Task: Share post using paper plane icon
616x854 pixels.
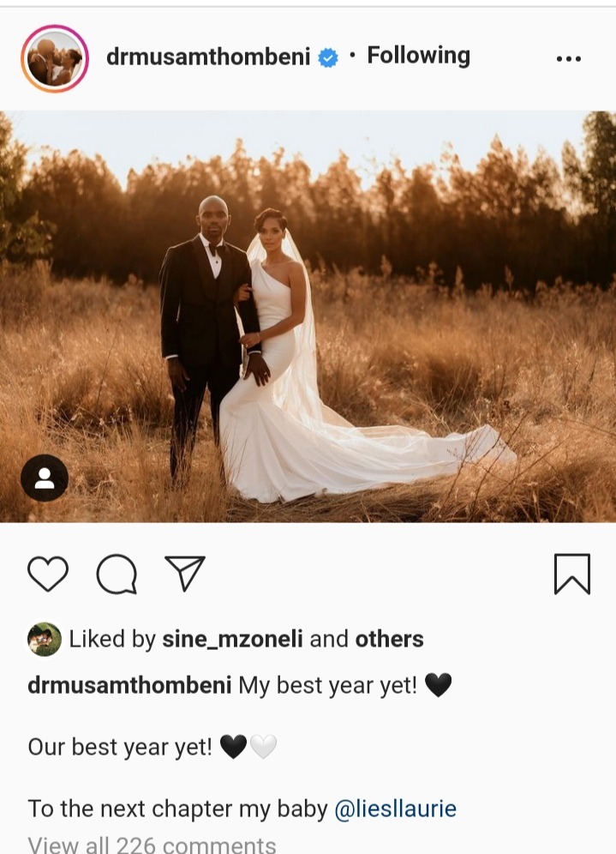Action: click(x=185, y=573)
